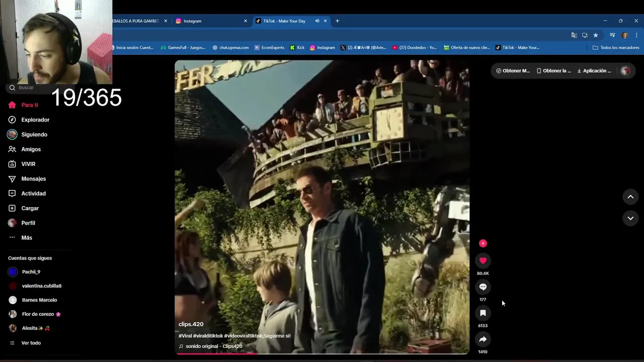Image resolution: width=644 pixels, height=362 pixels.
Task: Follow creator with the pink plus button
Action: pyautogui.click(x=482, y=243)
